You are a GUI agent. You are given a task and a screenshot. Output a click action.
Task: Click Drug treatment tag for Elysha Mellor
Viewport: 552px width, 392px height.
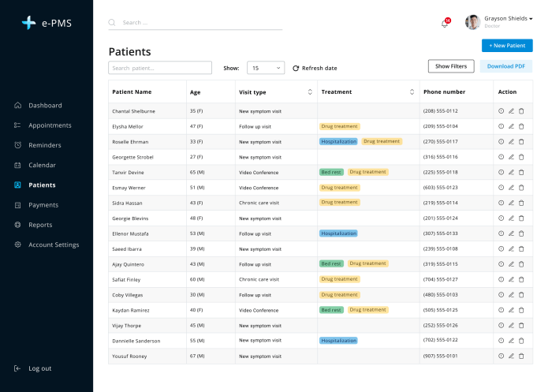339,126
